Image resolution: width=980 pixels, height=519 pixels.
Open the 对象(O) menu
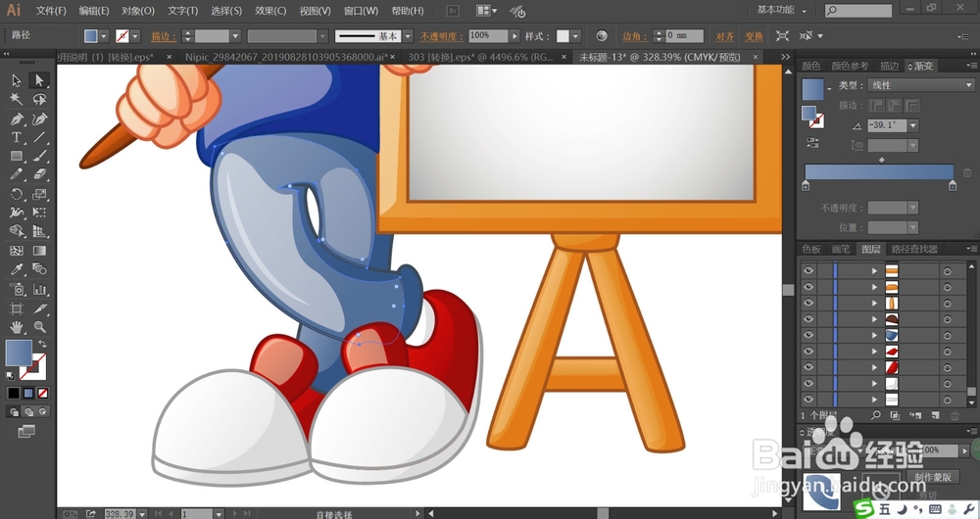(138, 11)
